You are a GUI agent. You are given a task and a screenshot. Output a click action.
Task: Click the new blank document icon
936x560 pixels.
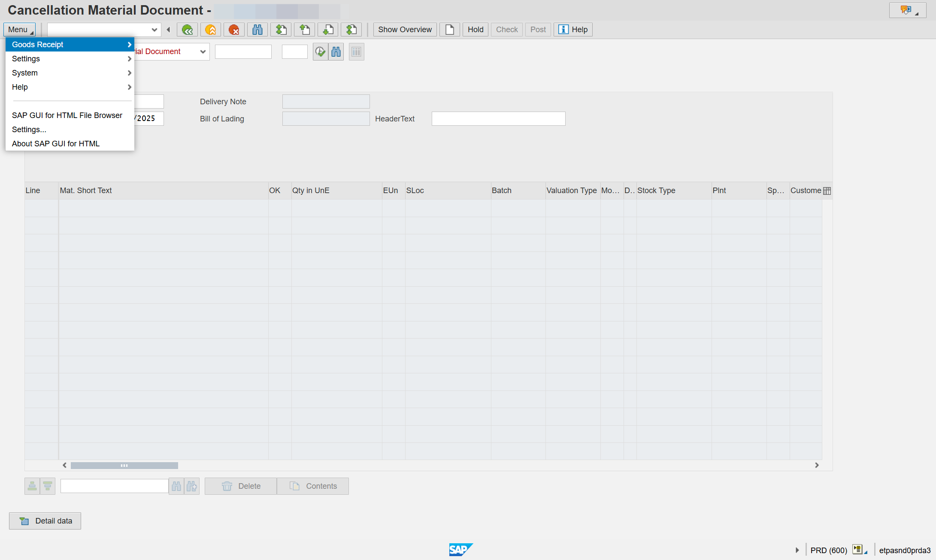click(x=450, y=30)
